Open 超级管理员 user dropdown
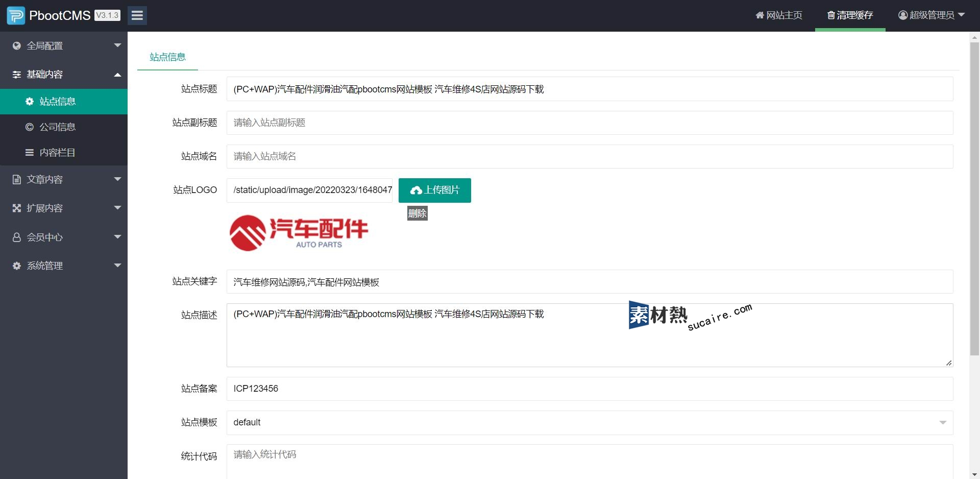This screenshot has height=479, width=980. click(932, 15)
